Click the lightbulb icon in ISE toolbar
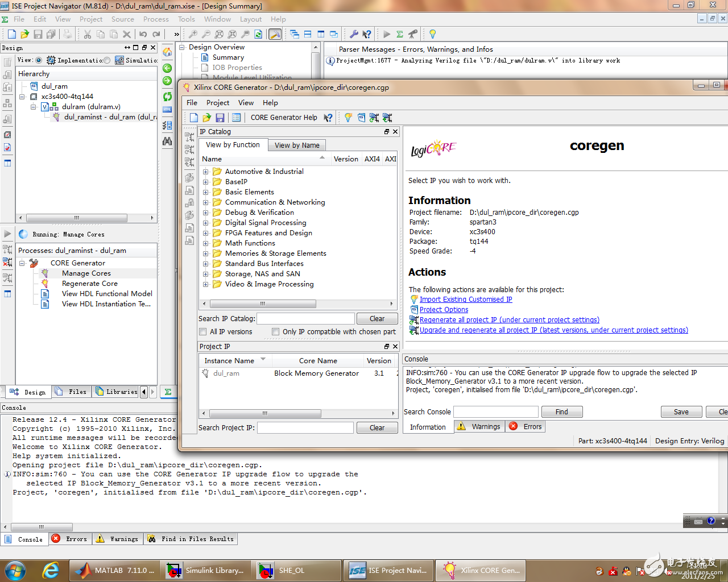The image size is (728, 582). 432,34
